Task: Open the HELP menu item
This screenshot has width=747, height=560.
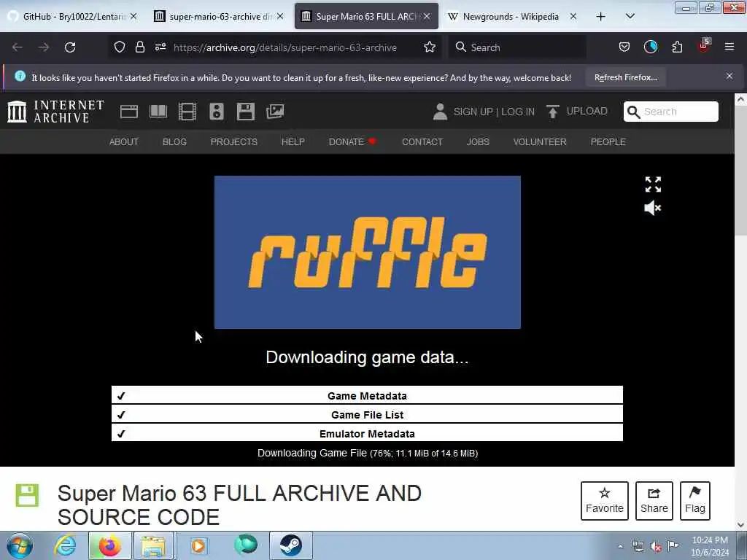Action: coord(293,142)
